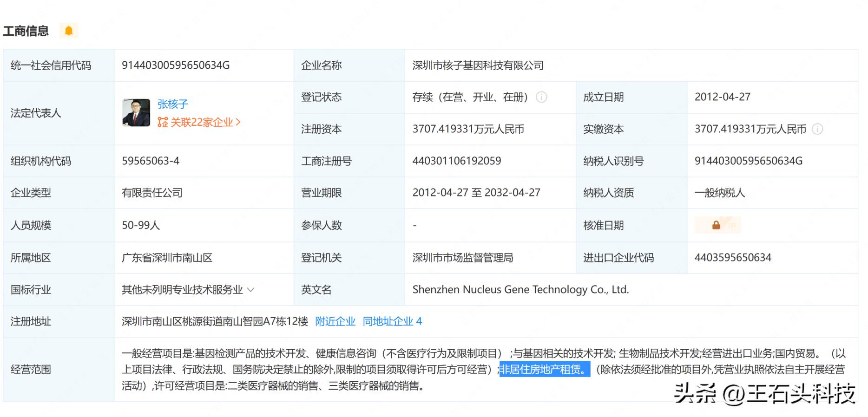View the 关联22家企业 related companies
The height and width of the screenshot is (417, 868).
(200, 122)
